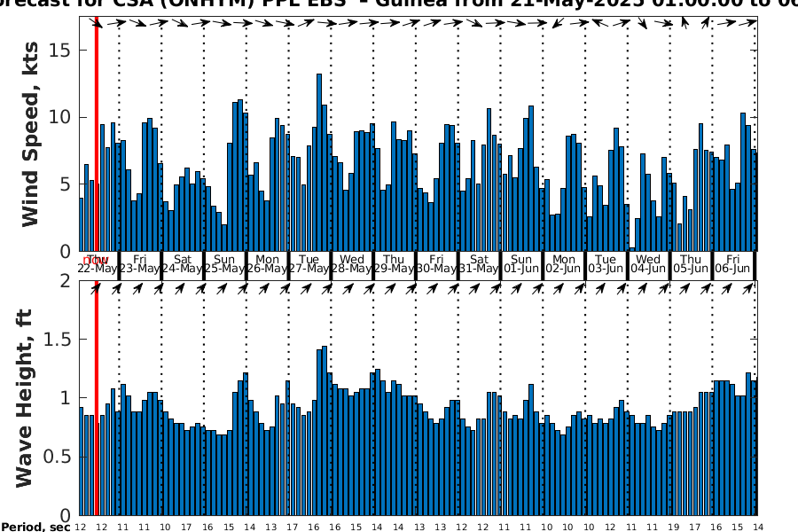798x532 pixels.
Task: Click the period value 19
Action: (x=673, y=528)
